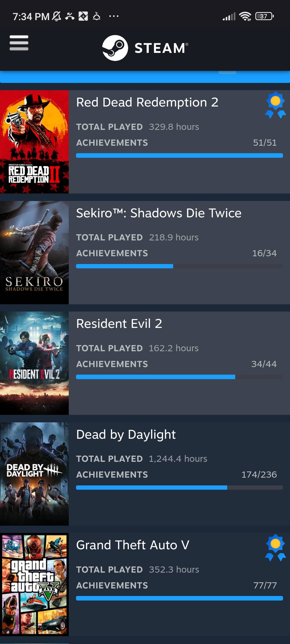The image size is (290, 644).
Task: View Resident Evil 2 achievements 34/44 count
Action: pos(264,364)
